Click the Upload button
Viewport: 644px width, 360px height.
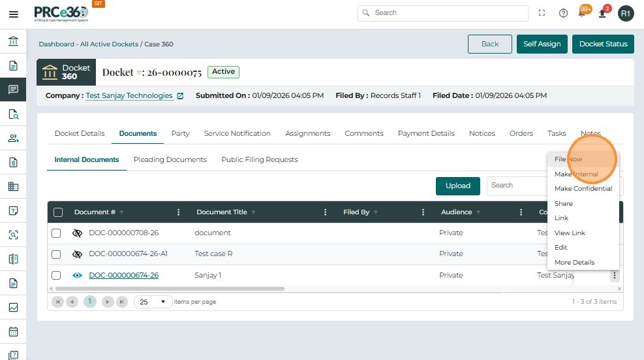458,186
